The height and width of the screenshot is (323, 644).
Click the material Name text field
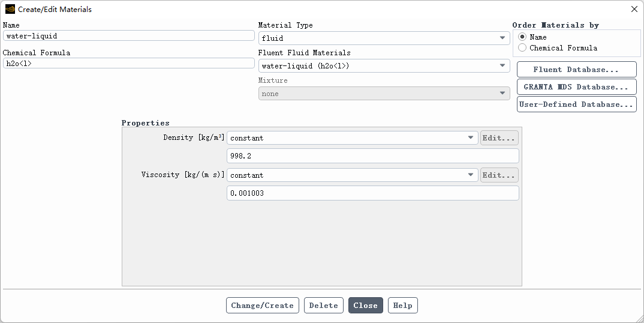point(128,36)
